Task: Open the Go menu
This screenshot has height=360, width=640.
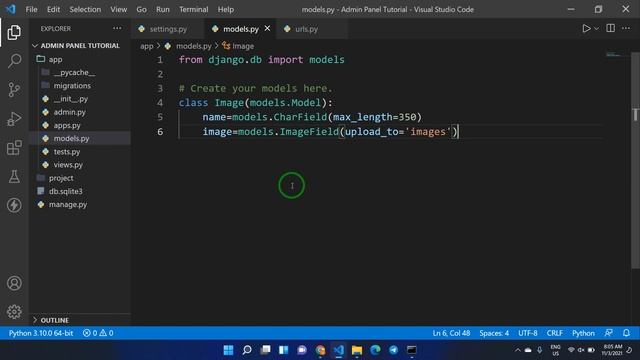Action: coord(141,9)
